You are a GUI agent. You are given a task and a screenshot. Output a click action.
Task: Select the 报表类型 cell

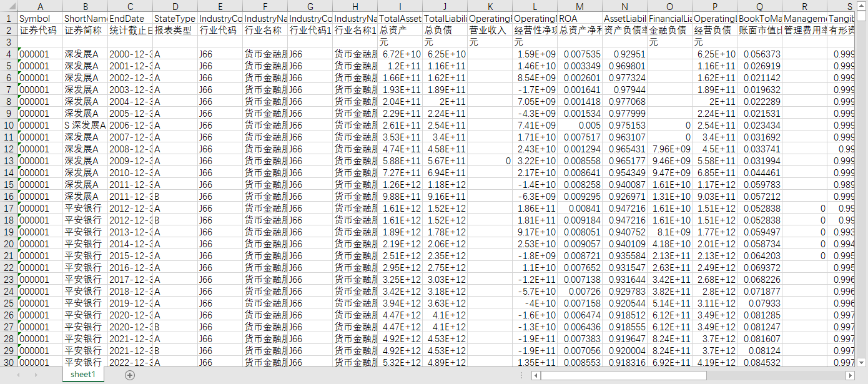pos(175,30)
